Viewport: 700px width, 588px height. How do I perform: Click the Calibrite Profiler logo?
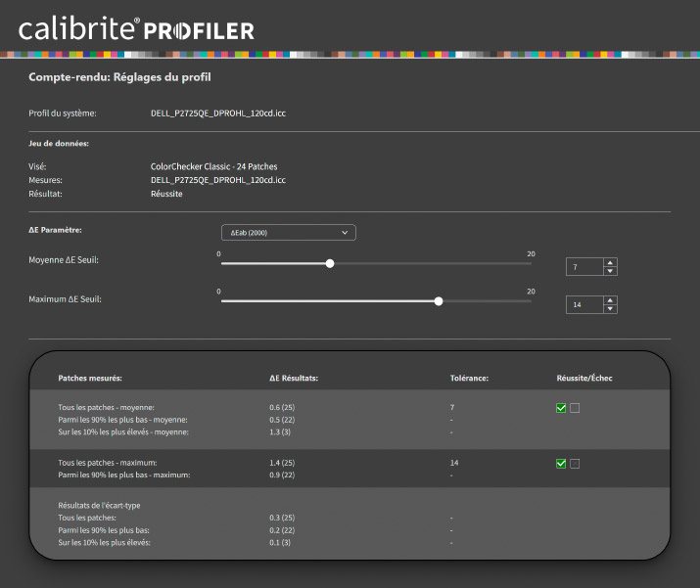136,28
